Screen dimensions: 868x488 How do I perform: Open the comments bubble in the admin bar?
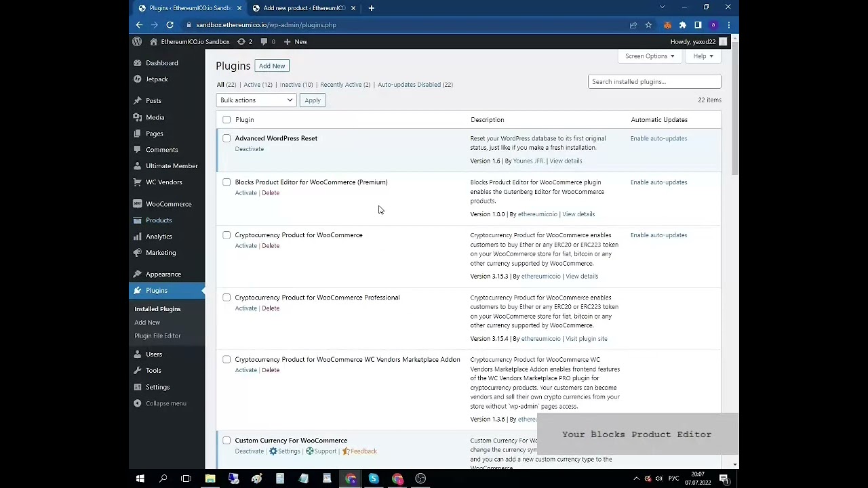[x=268, y=41]
